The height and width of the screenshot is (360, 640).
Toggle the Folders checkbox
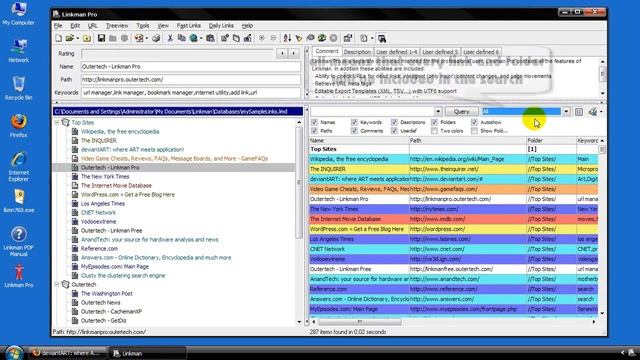434,122
